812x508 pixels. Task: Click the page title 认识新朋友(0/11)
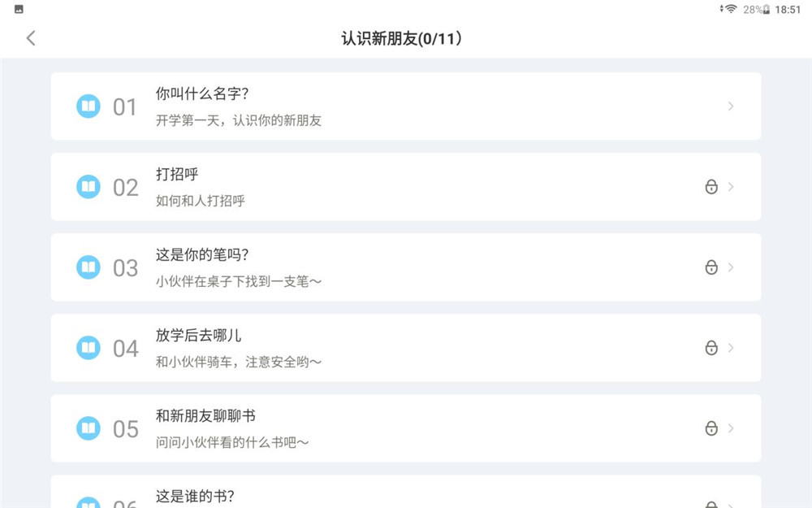(x=401, y=38)
